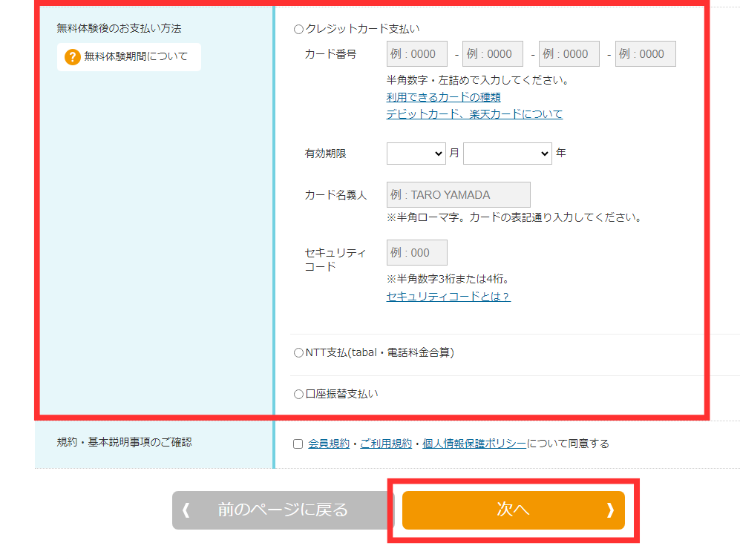
Task: Click the セキュリティコードとは？ link
Action: tap(448, 297)
